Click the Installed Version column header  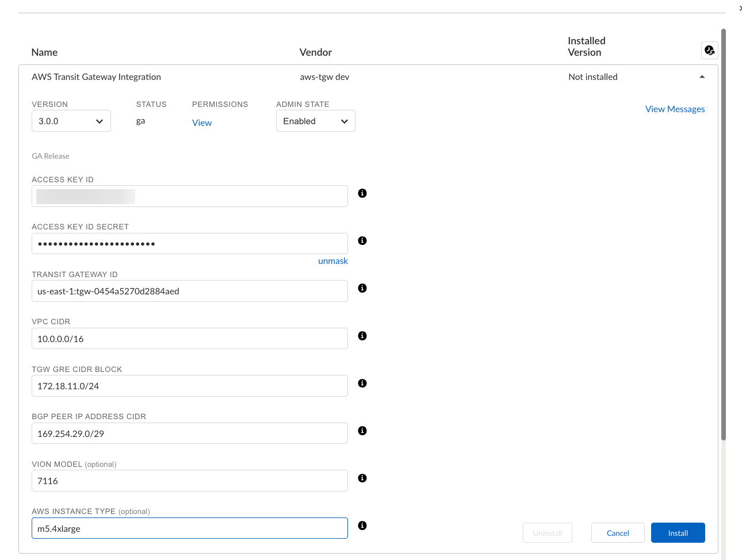pos(587,47)
